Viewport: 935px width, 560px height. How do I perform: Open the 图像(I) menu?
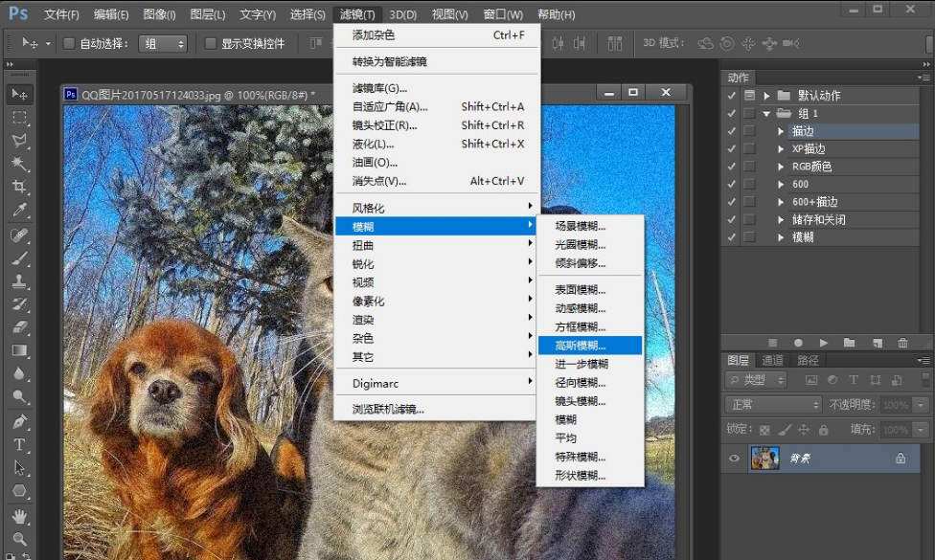[x=159, y=14]
